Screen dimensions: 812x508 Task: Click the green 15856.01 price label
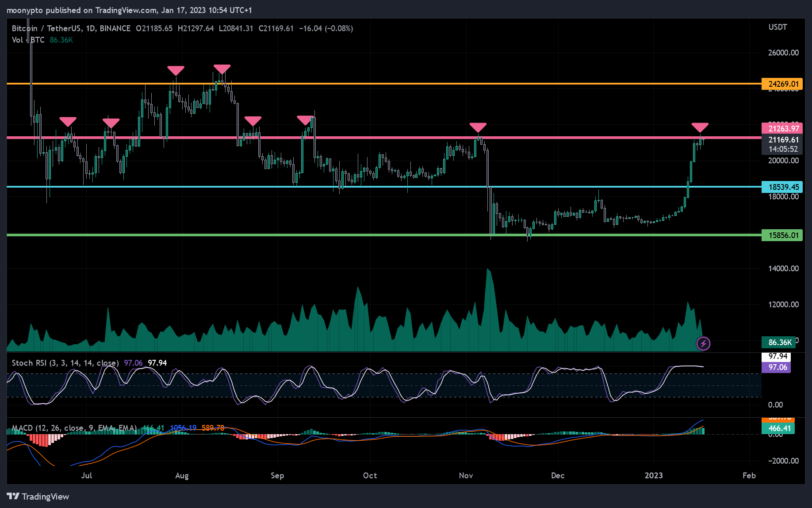click(x=782, y=235)
